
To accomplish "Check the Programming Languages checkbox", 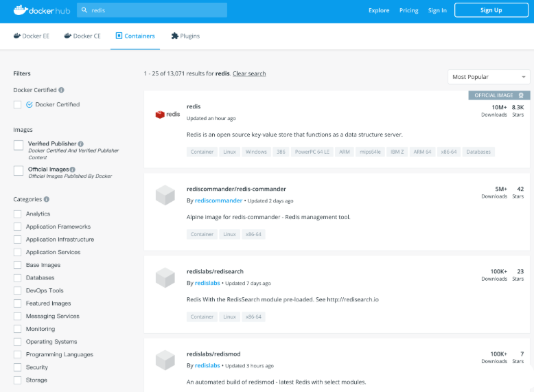I will 17,354.
